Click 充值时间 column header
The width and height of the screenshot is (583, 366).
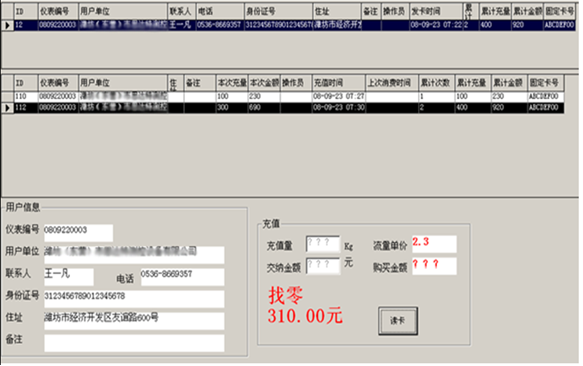[x=338, y=83]
